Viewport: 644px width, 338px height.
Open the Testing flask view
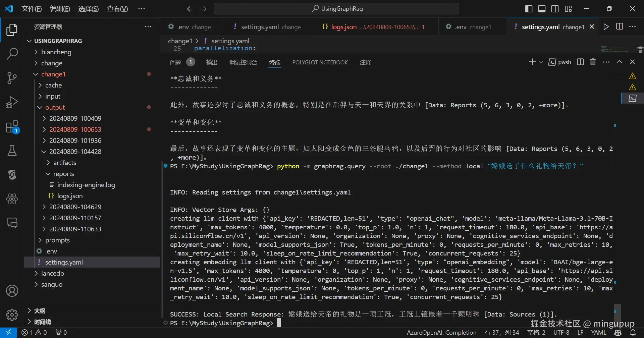tap(12, 151)
